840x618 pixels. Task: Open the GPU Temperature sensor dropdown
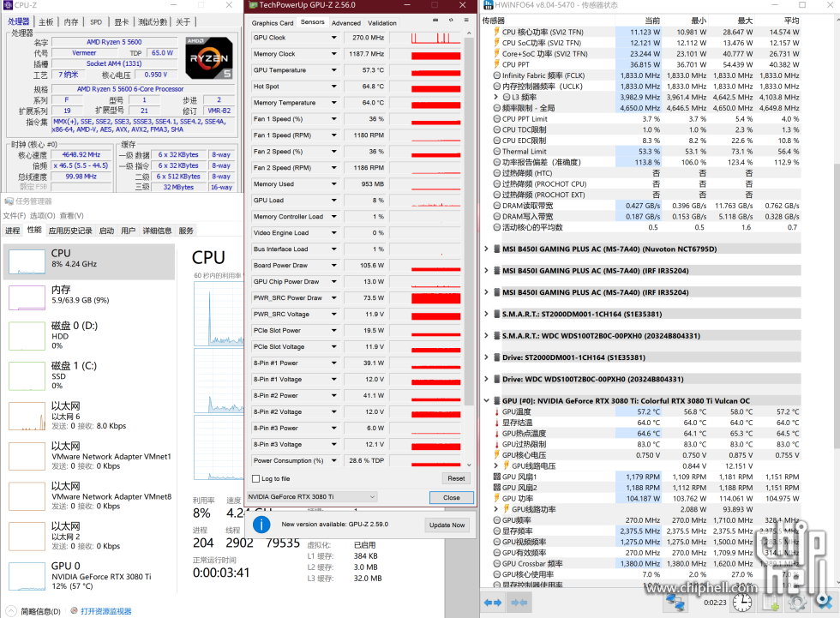point(333,70)
